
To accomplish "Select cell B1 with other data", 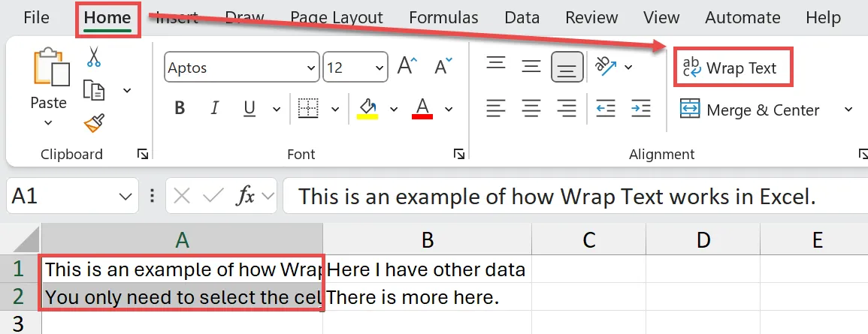I will point(427,269).
